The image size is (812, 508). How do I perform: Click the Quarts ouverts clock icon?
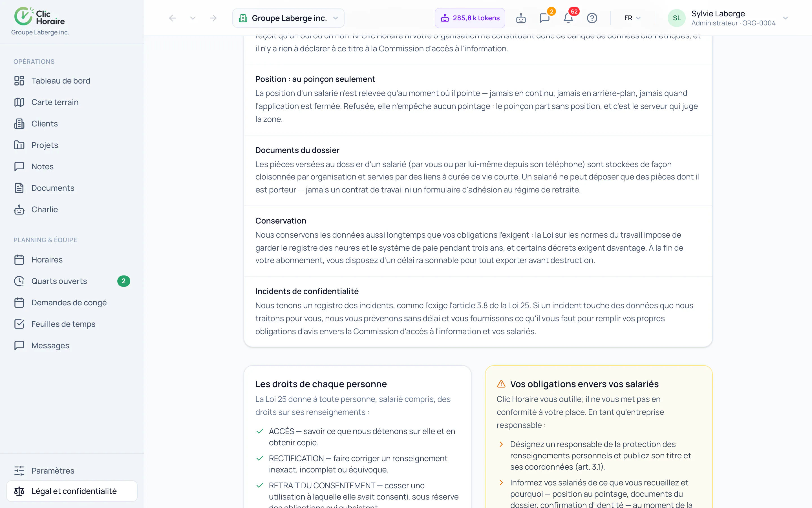(19, 281)
